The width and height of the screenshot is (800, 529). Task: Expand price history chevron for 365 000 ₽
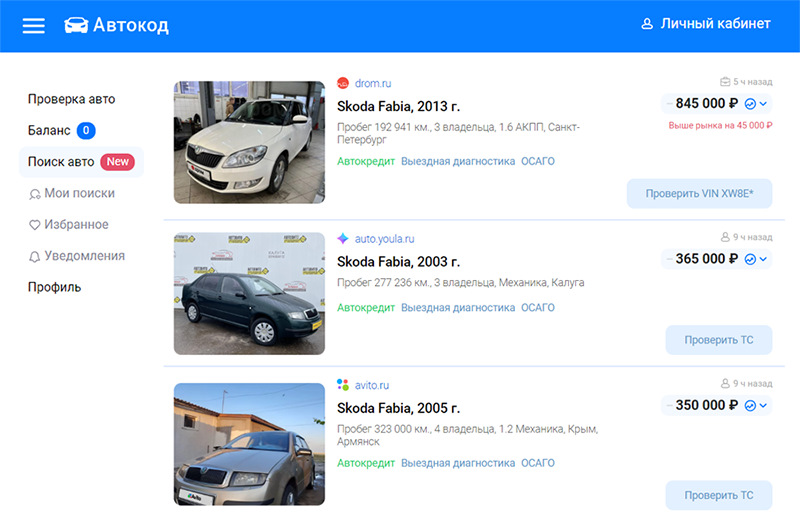tap(763, 259)
